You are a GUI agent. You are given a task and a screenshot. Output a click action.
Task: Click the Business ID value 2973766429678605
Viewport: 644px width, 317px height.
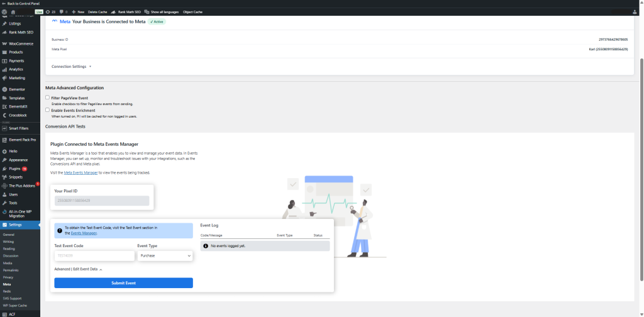pos(613,40)
